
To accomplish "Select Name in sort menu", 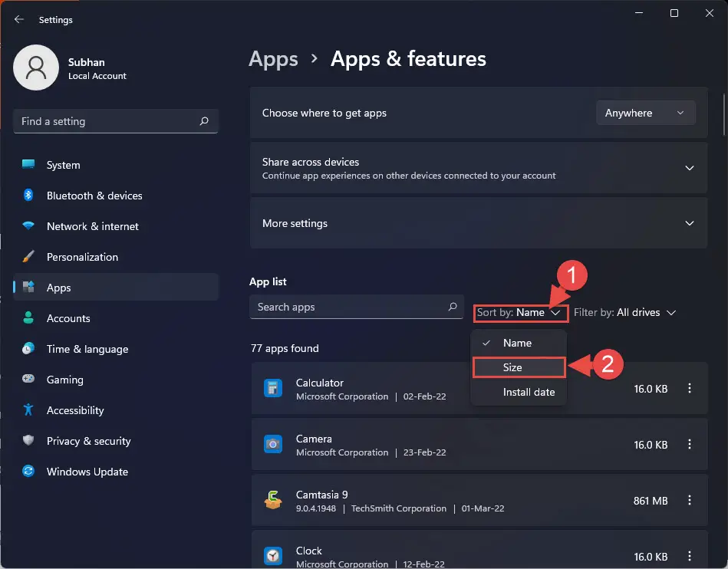I will [x=519, y=343].
